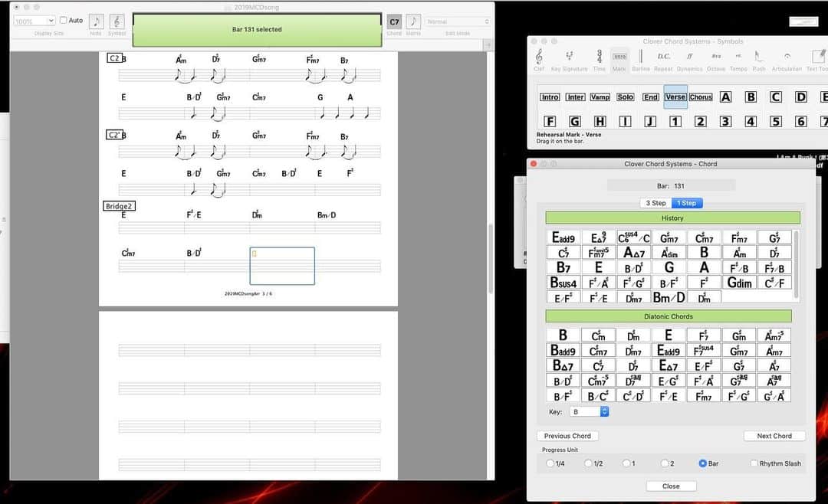Screen dimensions: 828x504
Task: Click the Next Chord button
Action: point(774,436)
